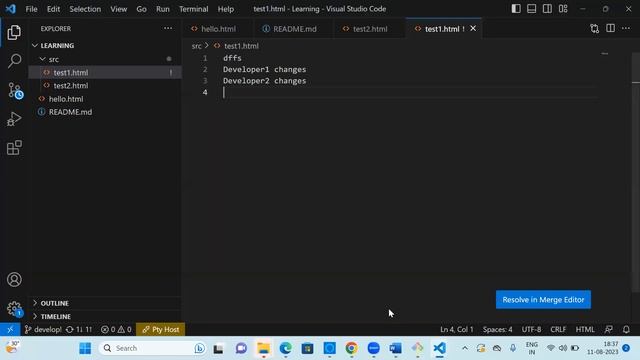Open the Search view in activity bar

tap(14, 61)
